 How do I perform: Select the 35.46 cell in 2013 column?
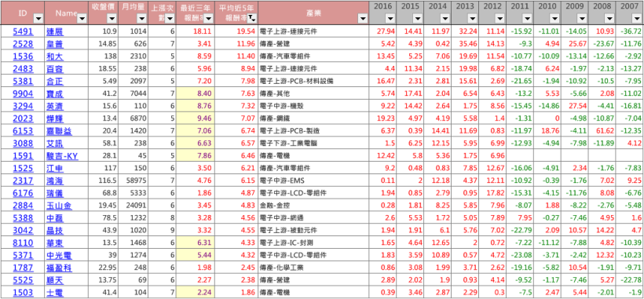tap(464, 44)
